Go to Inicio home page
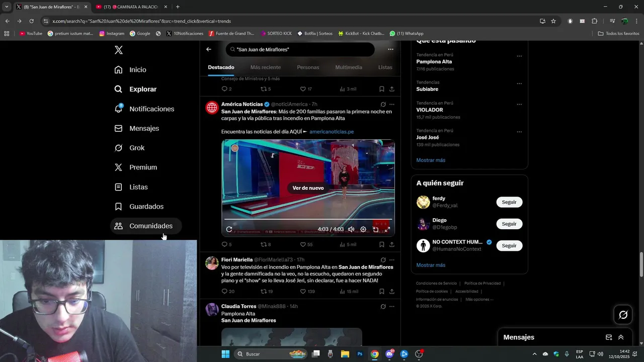The width and height of the screenshot is (644, 362). (130, 69)
